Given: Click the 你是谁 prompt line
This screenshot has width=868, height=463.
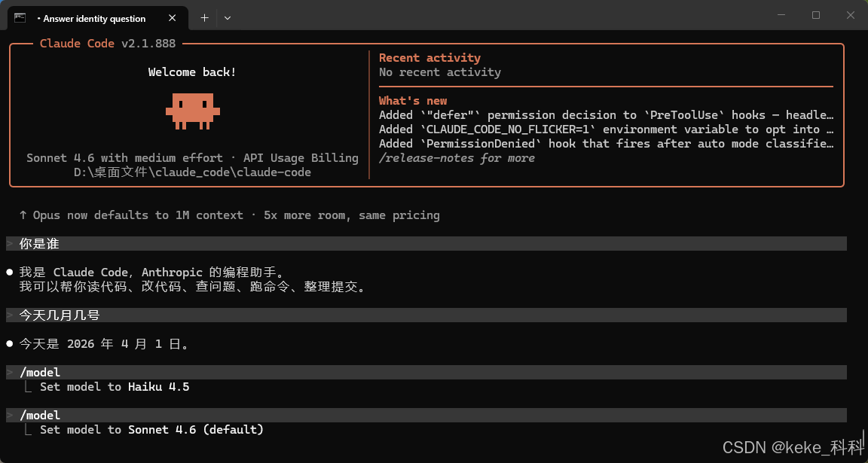Looking at the screenshot, I should click(426, 243).
